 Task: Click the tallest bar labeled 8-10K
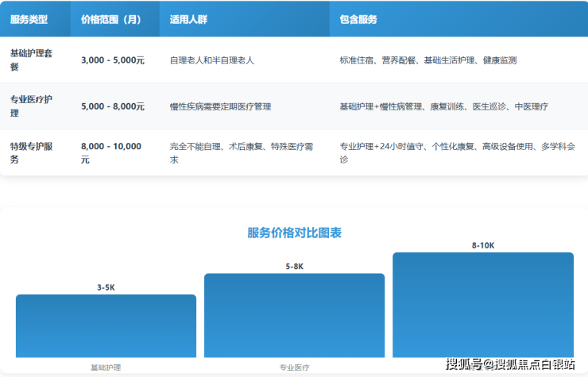point(482,306)
